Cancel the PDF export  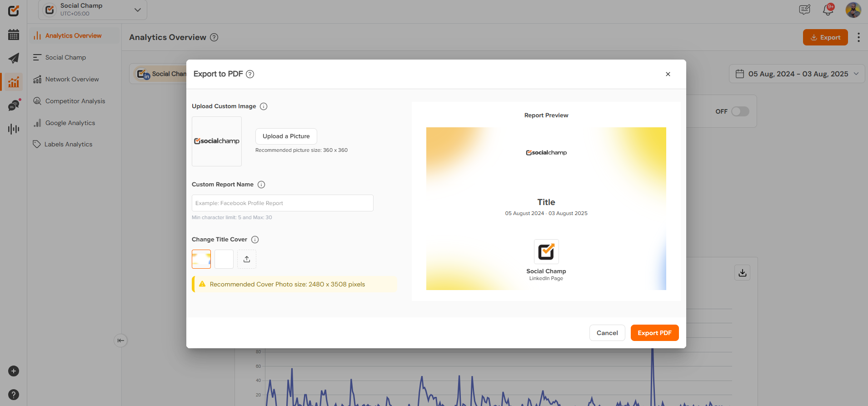pos(607,333)
